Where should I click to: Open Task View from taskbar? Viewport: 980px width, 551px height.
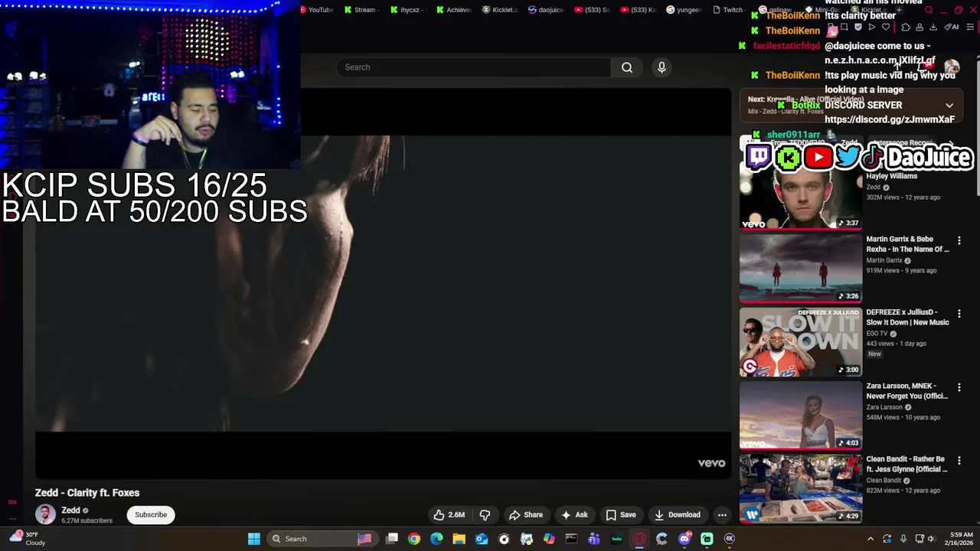[392, 539]
